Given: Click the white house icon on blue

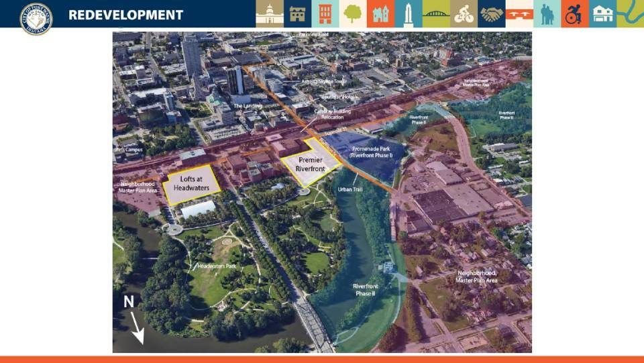Looking at the screenshot, I should 602,14.
